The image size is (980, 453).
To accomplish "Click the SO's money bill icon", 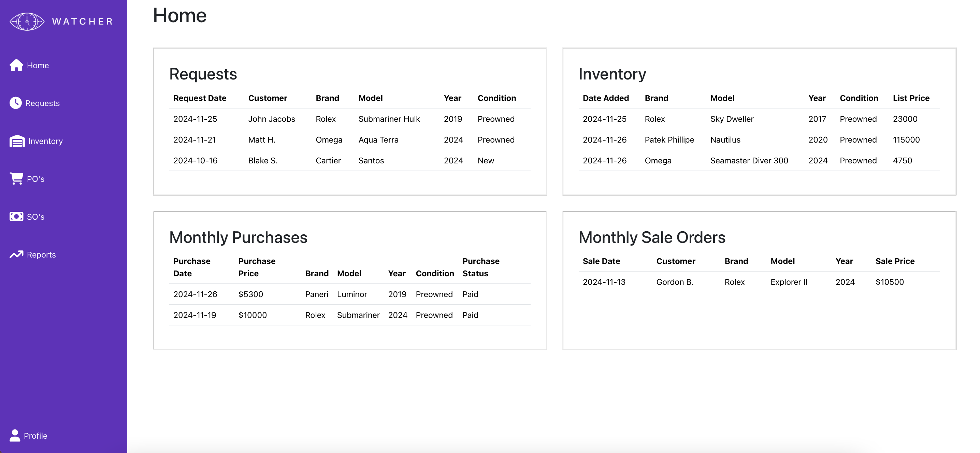I will coord(16,217).
